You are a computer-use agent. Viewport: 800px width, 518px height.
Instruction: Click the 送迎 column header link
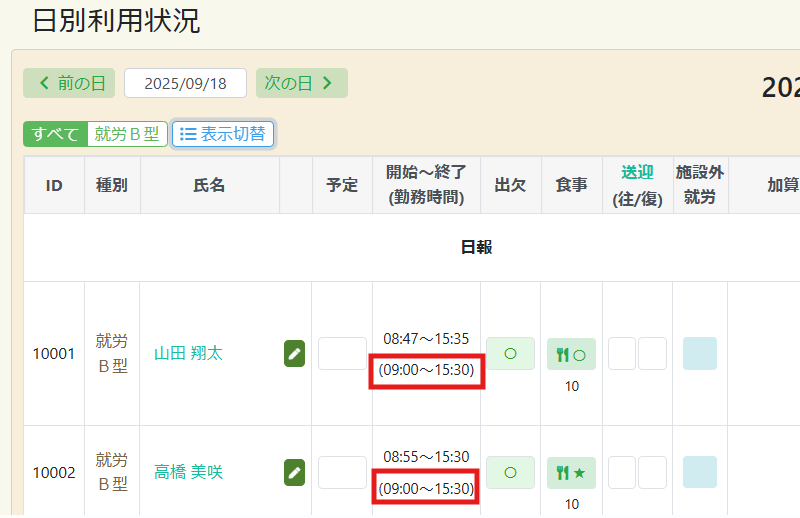pos(637,172)
